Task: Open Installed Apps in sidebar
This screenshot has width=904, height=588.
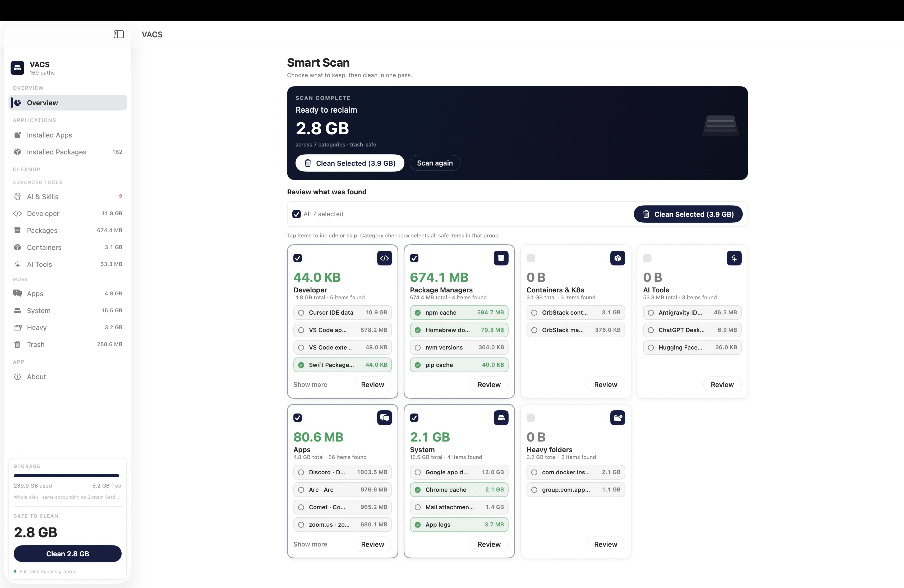Action: (x=68, y=135)
